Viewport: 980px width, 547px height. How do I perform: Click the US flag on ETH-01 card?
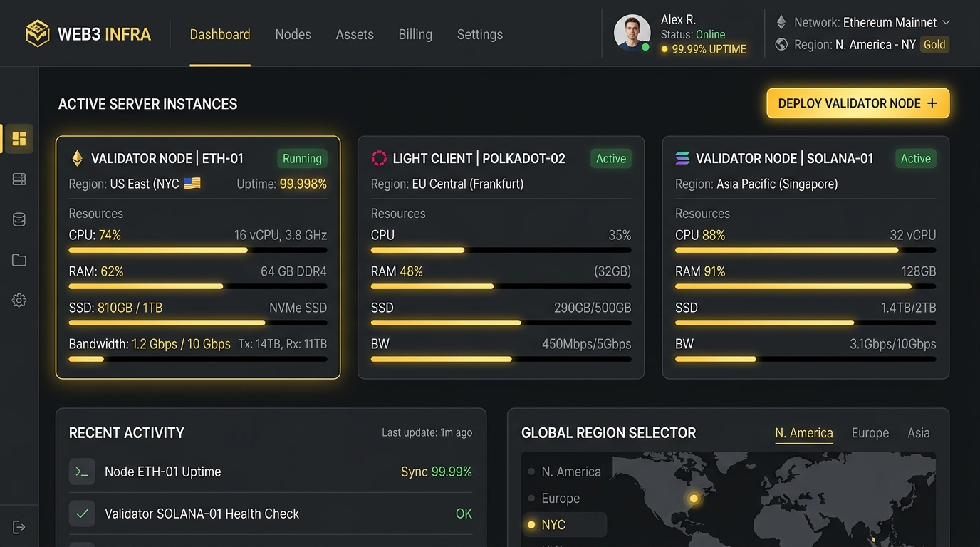pyautogui.click(x=192, y=183)
